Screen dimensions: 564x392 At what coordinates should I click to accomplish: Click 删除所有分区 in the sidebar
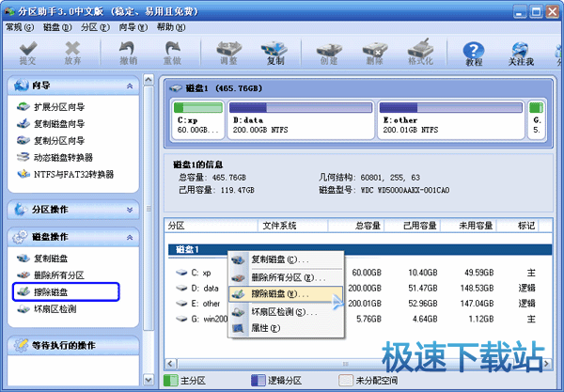pyautogui.click(x=51, y=275)
